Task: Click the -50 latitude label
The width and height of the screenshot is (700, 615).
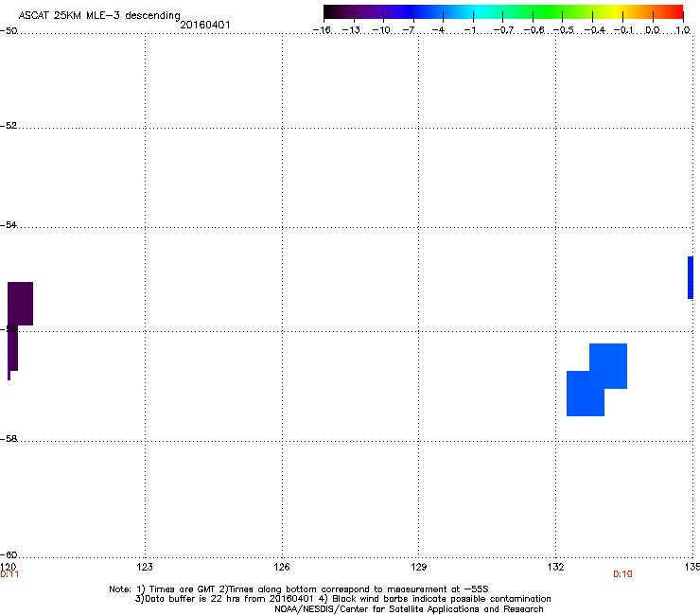Action: tap(9, 31)
